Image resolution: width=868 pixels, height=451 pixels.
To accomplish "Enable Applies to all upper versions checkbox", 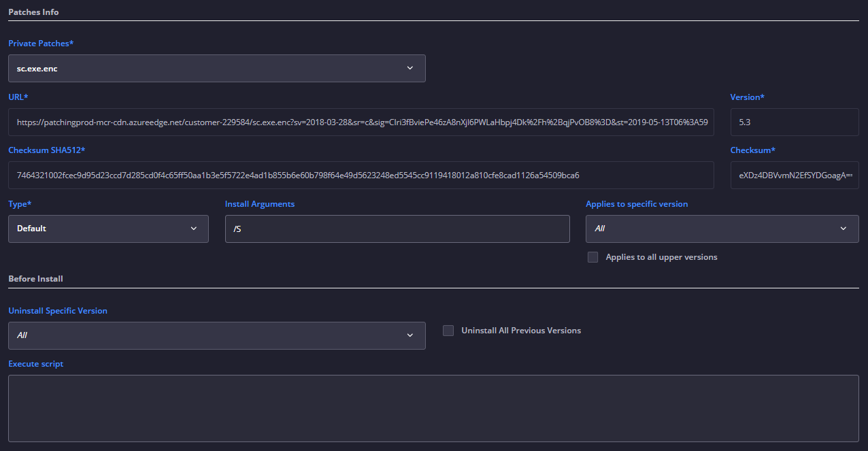I will (593, 257).
